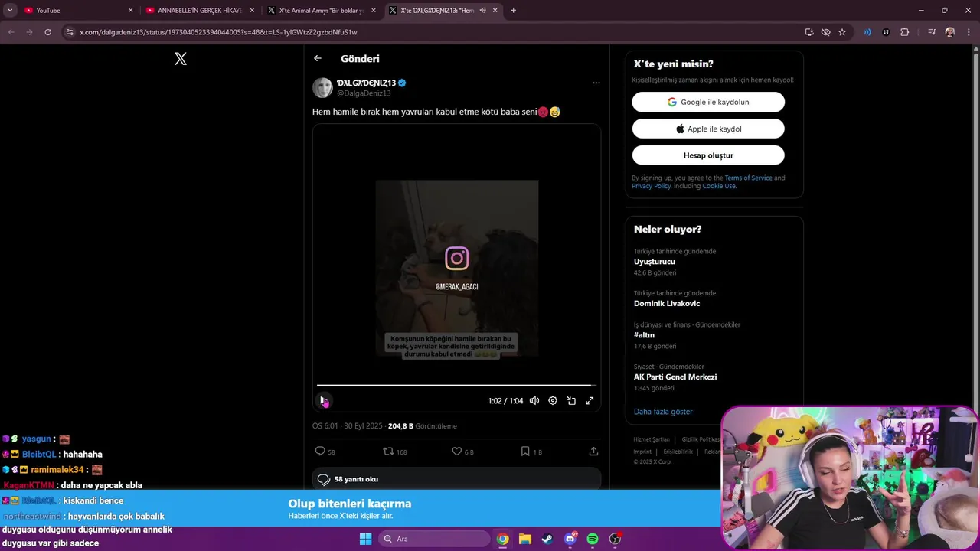Viewport: 980px width, 551px height.
Task: Bookmark the post with bookmark icon
Action: [x=531, y=452]
